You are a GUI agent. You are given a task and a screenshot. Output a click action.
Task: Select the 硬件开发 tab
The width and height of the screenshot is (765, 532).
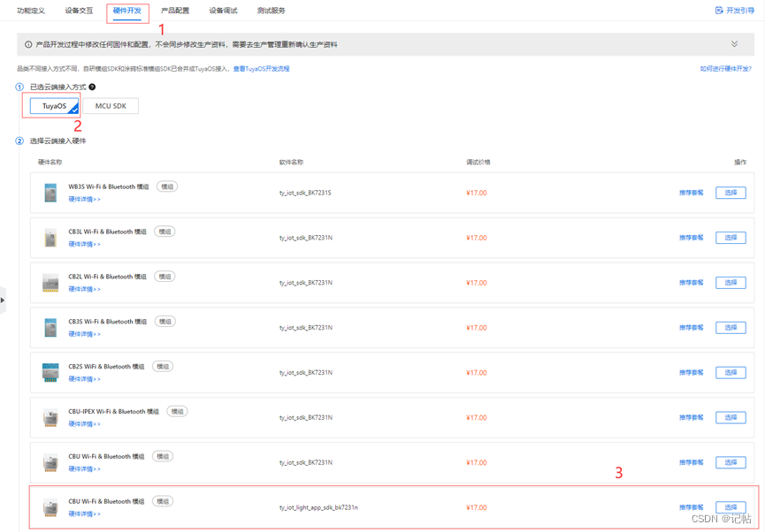(126, 11)
